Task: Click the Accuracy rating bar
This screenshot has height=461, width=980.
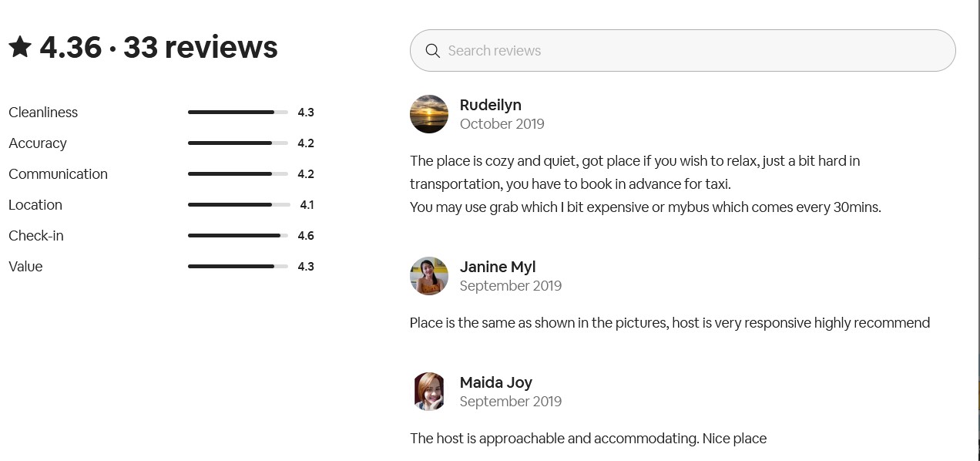Action: [x=237, y=143]
